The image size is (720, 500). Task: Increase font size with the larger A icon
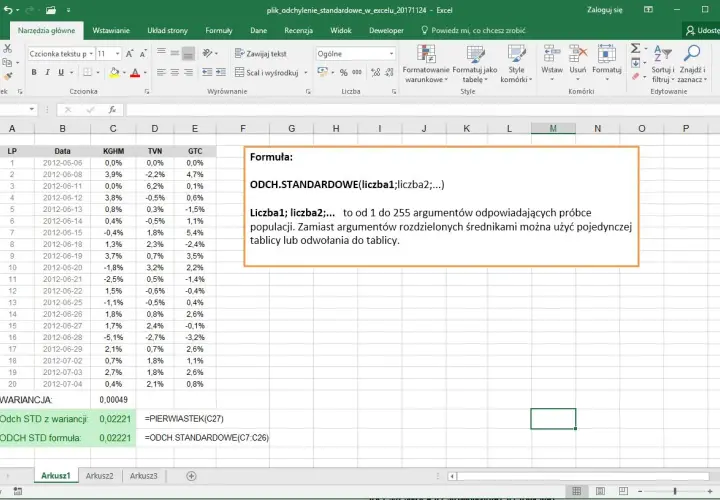pyautogui.click(x=129, y=54)
